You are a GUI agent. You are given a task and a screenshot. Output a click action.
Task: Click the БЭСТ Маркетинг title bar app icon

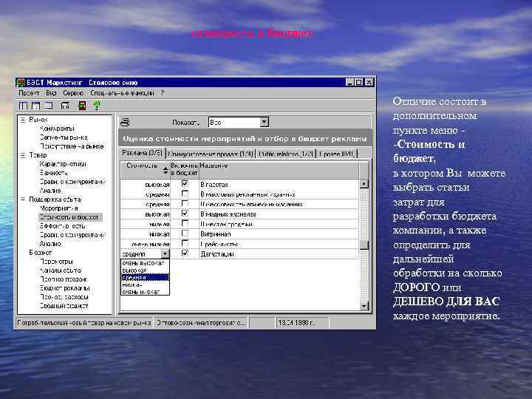point(21,83)
